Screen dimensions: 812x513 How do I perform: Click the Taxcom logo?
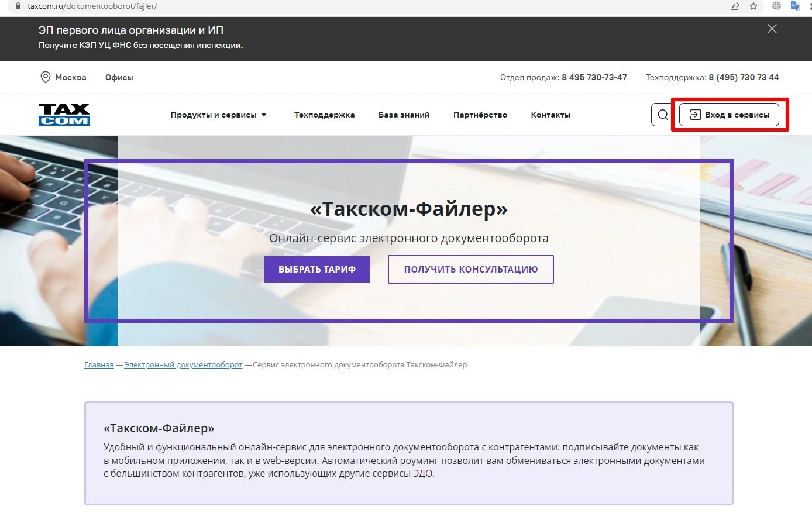click(64, 115)
